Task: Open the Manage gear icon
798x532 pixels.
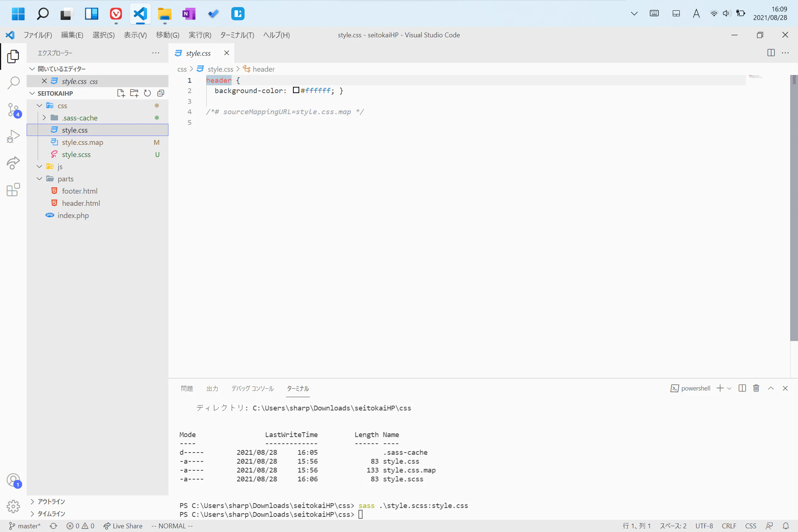Action: pos(13,506)
